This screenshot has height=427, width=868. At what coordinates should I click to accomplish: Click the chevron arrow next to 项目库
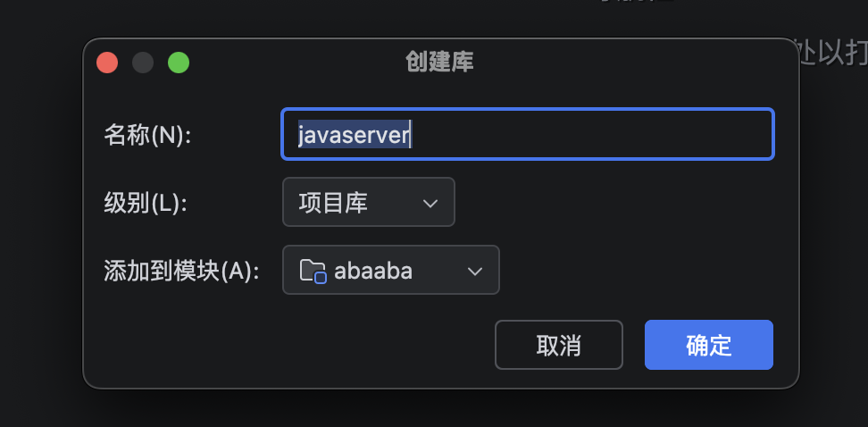(x=430, y=203)
